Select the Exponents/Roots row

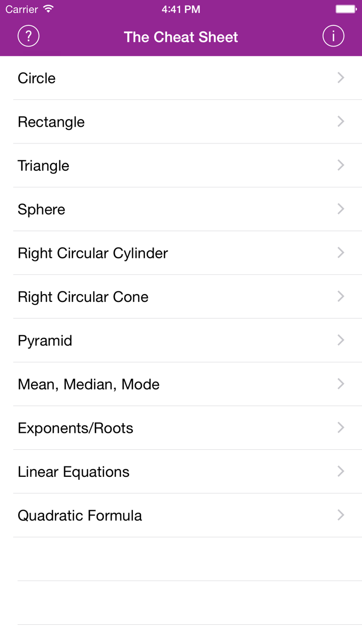(181, 428)
